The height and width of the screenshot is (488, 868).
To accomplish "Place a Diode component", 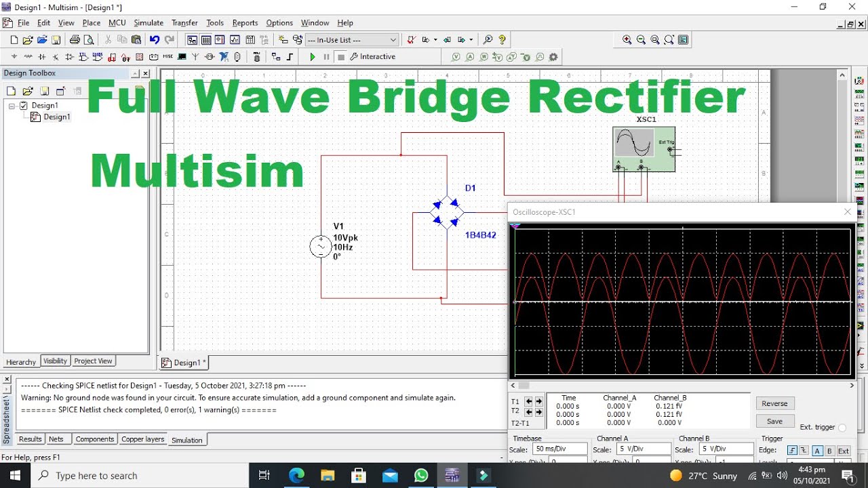I will (42, 57).
